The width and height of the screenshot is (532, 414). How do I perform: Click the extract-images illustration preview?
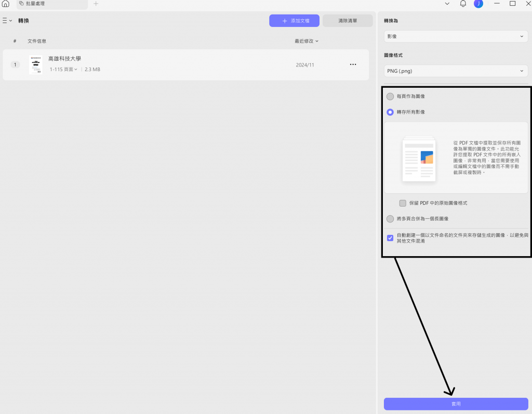point(419,159)
